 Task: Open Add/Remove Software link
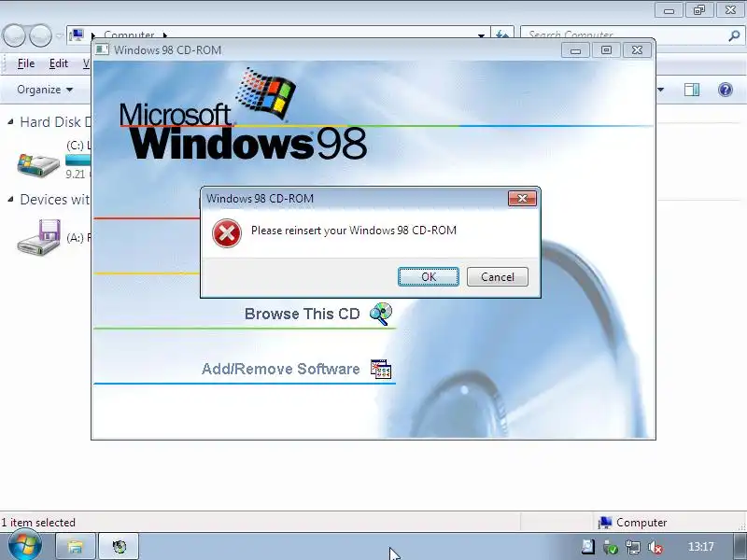pos(281,369)
